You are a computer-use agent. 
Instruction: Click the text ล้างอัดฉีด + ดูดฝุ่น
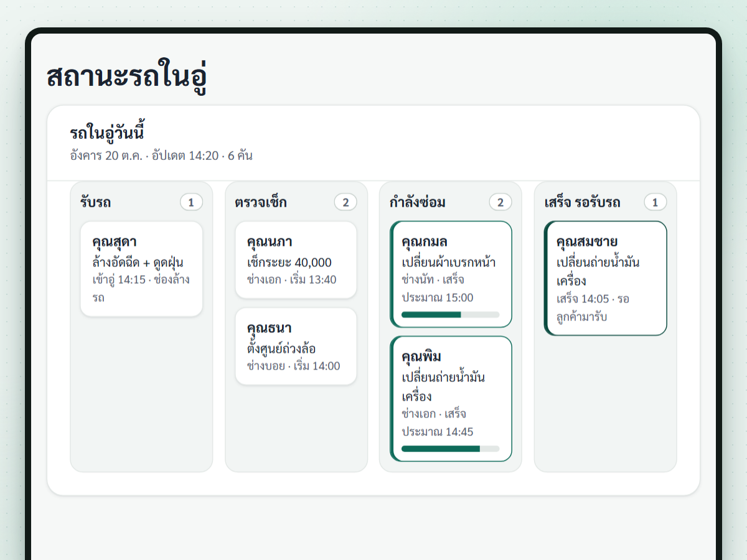coord(138,263)
